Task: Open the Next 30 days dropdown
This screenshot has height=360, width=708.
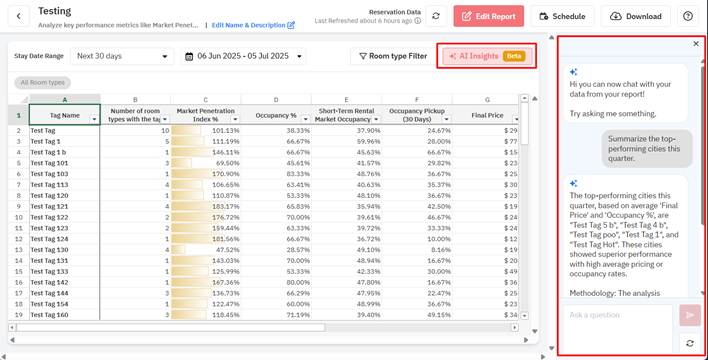Action: click(x=122, y=56)
